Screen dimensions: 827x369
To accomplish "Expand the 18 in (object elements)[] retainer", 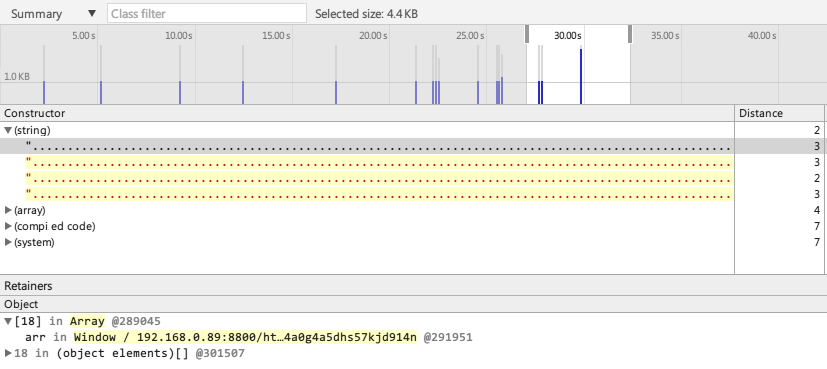I will [x=8, y=353].
